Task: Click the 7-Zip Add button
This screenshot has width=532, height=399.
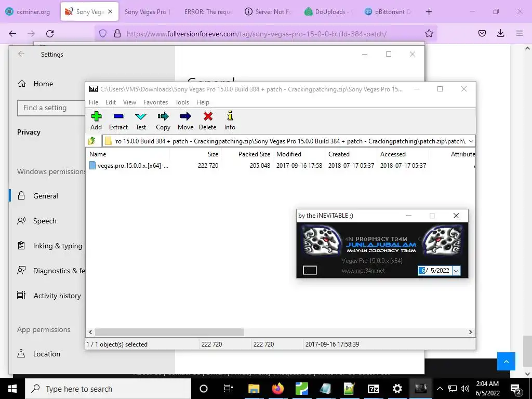Action: [x=96, y=121]
